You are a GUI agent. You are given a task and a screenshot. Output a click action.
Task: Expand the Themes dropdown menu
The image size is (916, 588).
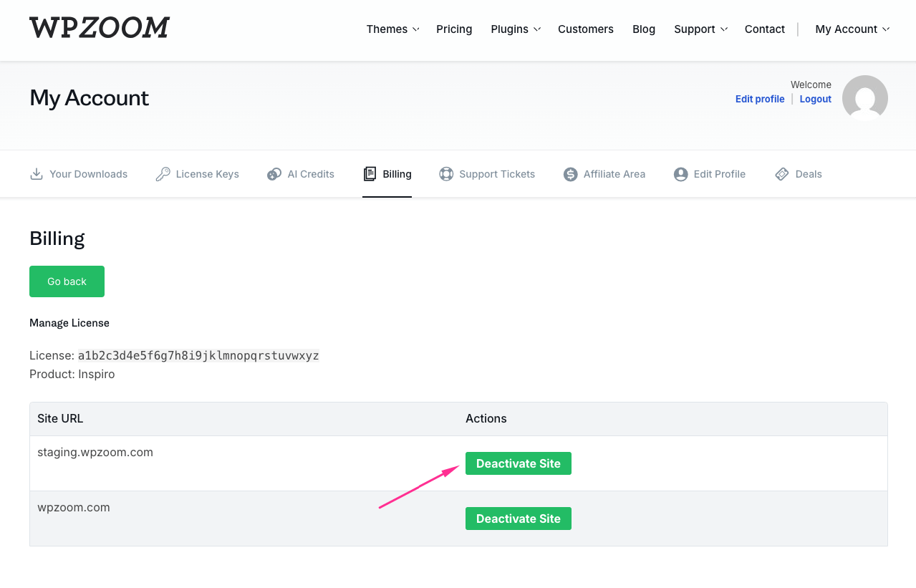click(392, 29)
